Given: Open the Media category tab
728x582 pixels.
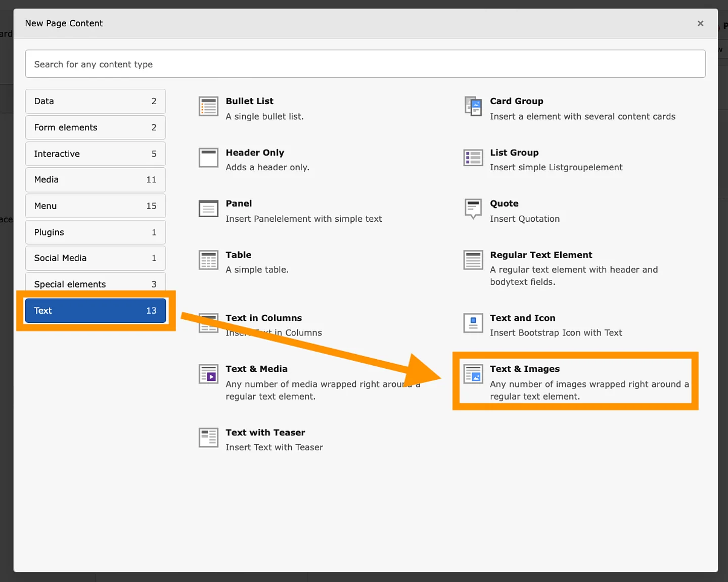Looking at the screenshot, I should pos(95,180).
